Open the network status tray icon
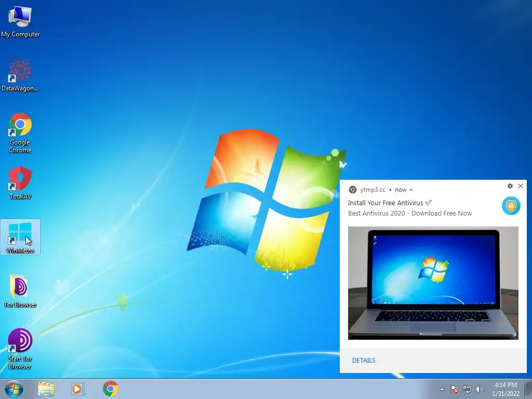Screen dimensions: 532x399 coord(467,389)
